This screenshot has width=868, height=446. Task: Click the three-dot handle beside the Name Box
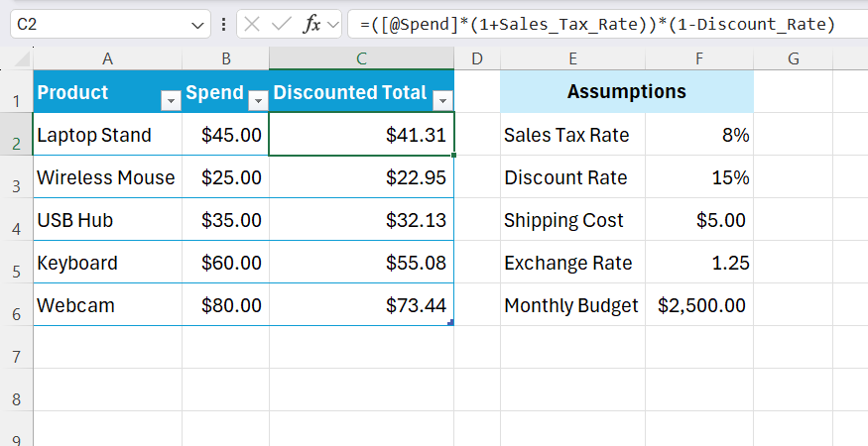click(223, 24)
